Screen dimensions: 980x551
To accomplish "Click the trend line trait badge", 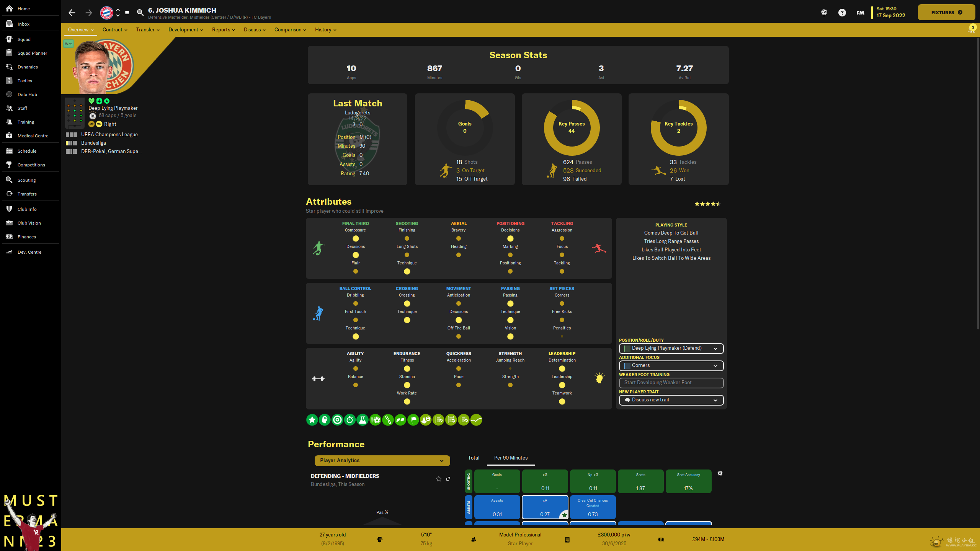I will point(476,420).
